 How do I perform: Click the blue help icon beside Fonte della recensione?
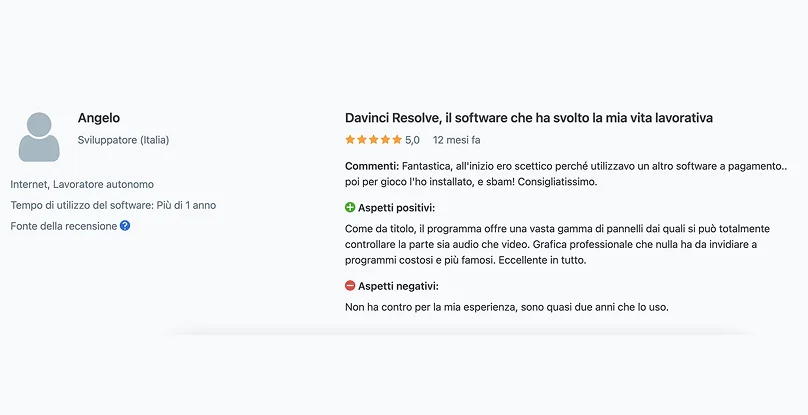125,226
